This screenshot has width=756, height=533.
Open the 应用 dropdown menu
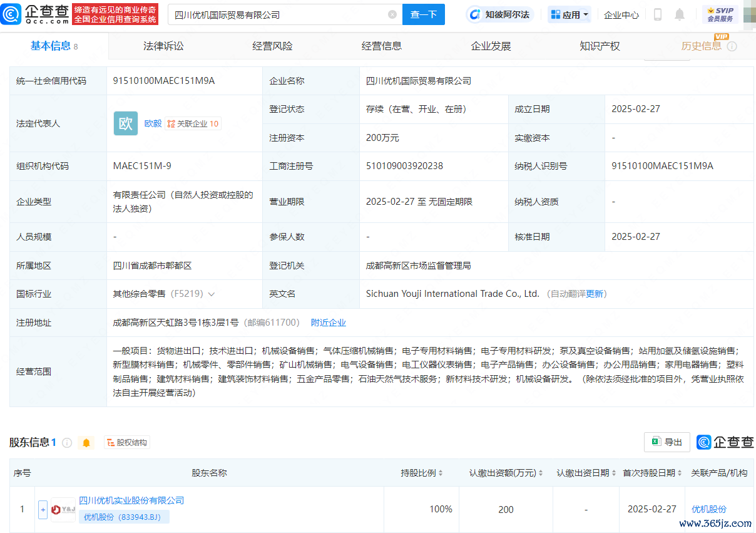pyautogui.click(x=570, y=14)
